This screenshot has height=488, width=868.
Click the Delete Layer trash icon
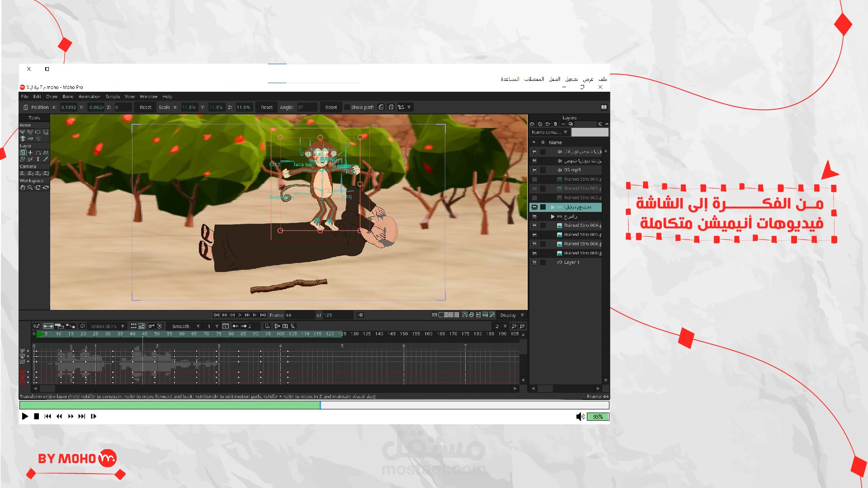556,124
